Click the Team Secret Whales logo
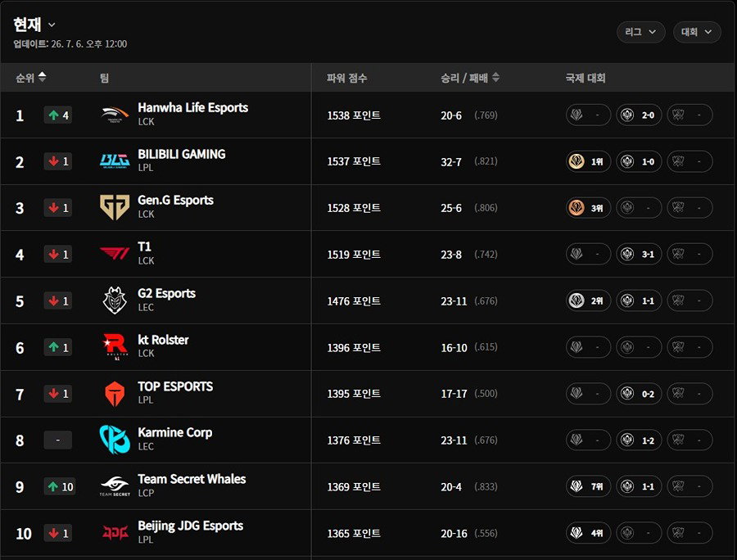This screenshot has height=560, width=737. point(115,486)
